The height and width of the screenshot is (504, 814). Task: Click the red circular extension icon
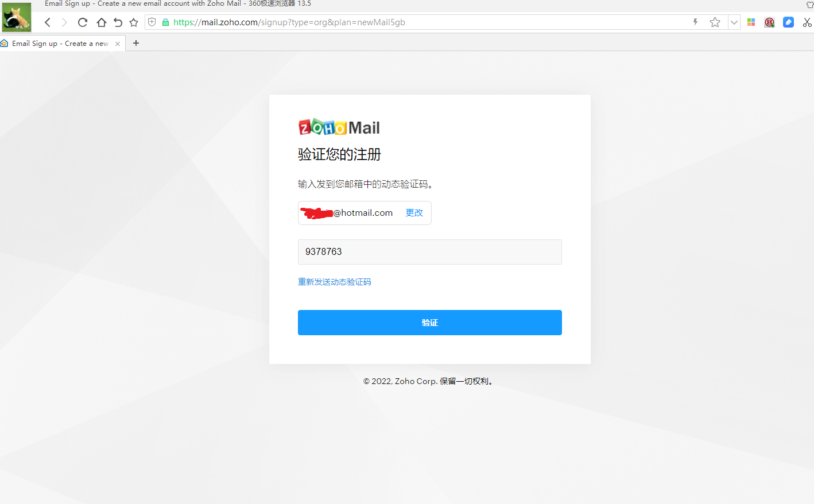pos(769,22)
